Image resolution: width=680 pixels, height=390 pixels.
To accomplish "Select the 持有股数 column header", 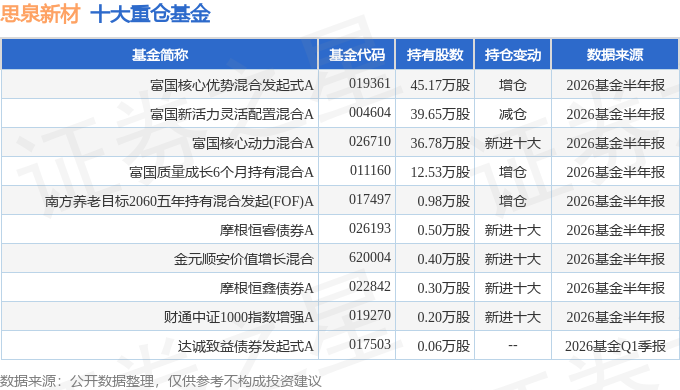I will (x=435, y=55).
